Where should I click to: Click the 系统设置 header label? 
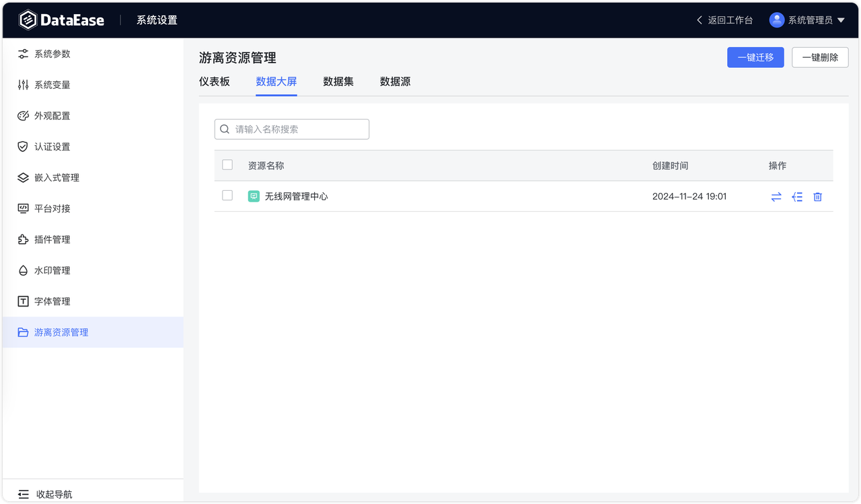(157, 20)
